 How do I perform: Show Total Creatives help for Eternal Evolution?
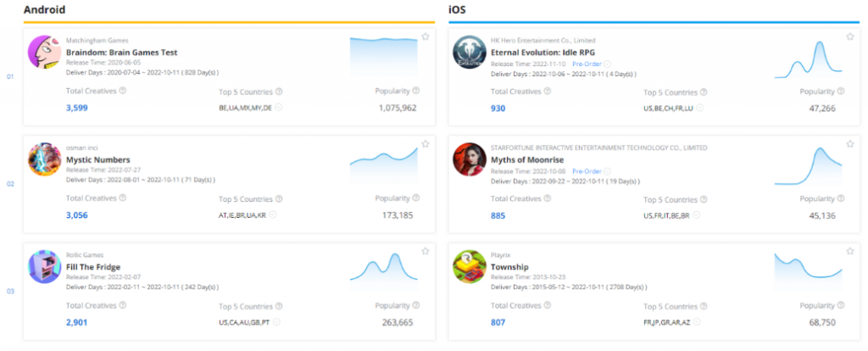548,91
